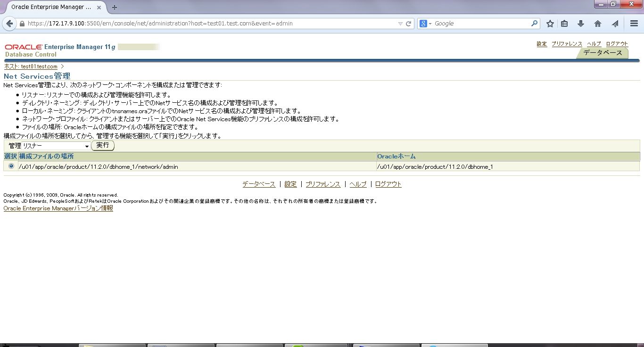Open the データベース tab
Screen dimensions: 644x347
(x=603, y=53)
